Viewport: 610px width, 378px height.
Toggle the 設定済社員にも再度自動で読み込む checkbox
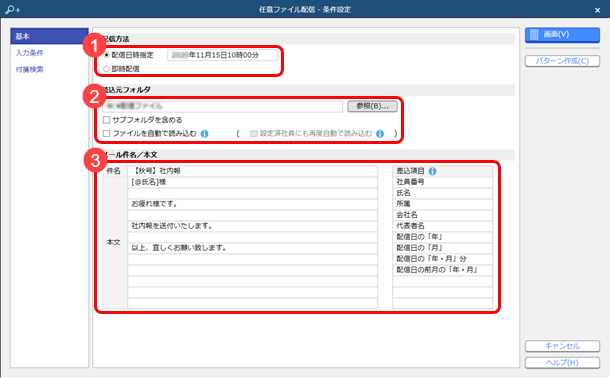pos(254,133)
